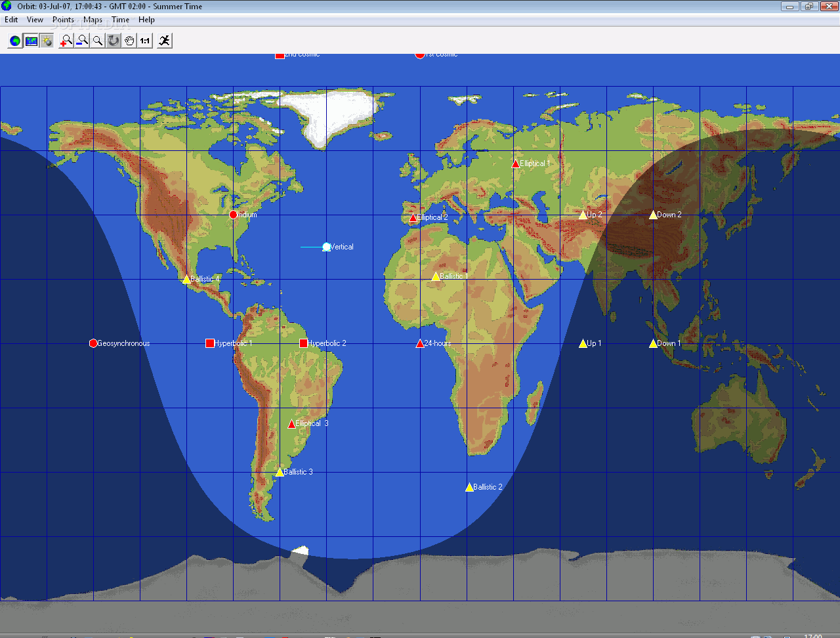This screenshot has height=638, width=840.
Task: Click the Orbit globe icon in title bar
Action: click(x=7, y=6)
